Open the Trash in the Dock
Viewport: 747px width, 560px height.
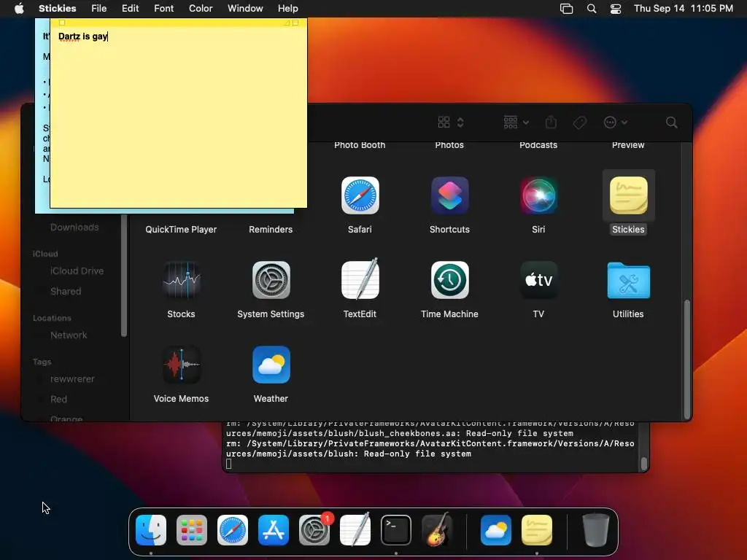pyautogui.click(x=596, y=530)
